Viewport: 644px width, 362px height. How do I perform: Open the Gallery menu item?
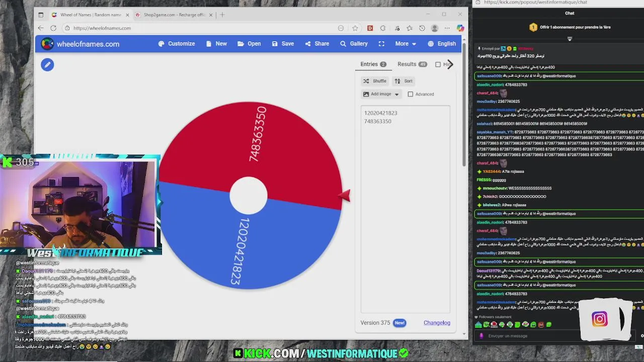coord(354,44)
